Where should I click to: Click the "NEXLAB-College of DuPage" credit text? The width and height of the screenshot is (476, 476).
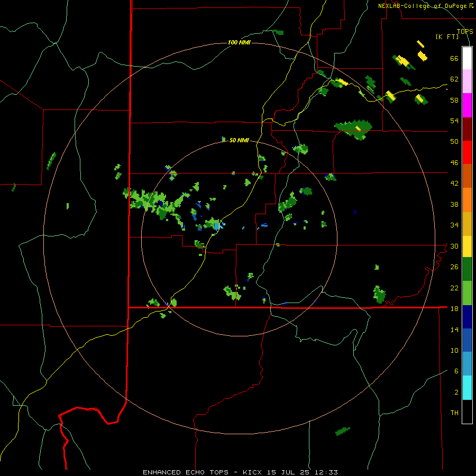point(422,6)
